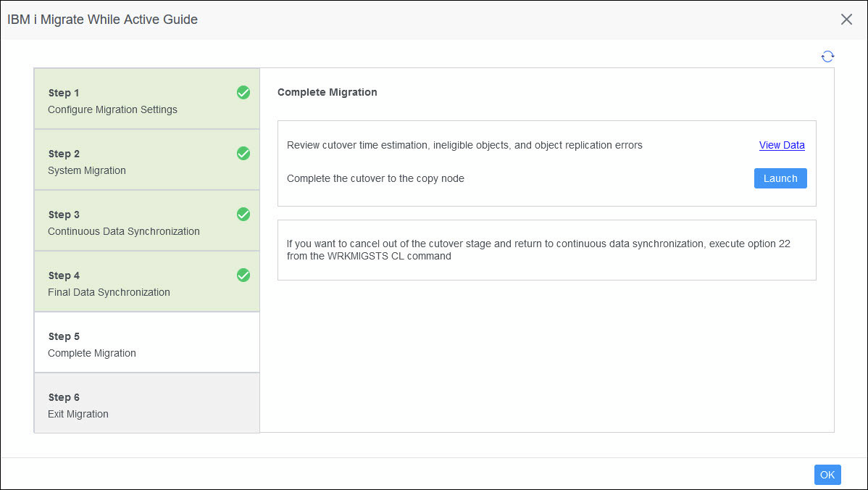Click the green checkmark on Step 2
The image size is (868, 490).
[x=243, y=154]
